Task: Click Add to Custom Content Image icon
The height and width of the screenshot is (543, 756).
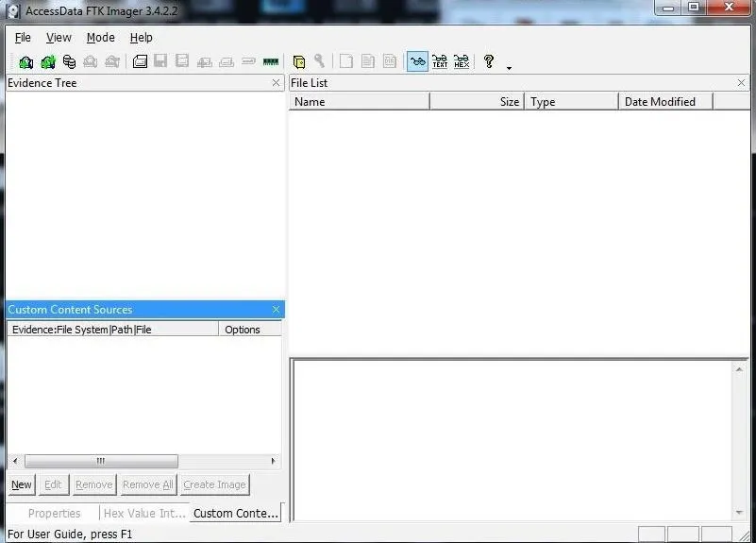Action: [x=205, y=61]
